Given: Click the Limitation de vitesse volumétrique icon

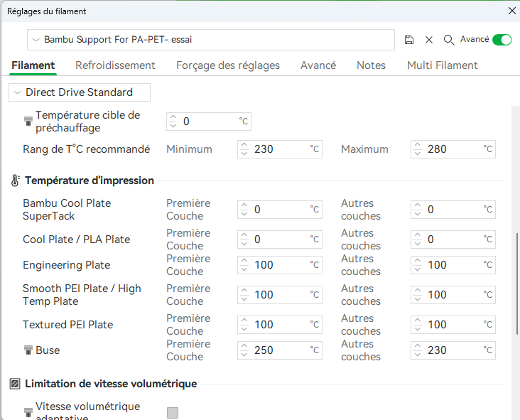Looking at the screenshot, I should [x=15, y=384].
